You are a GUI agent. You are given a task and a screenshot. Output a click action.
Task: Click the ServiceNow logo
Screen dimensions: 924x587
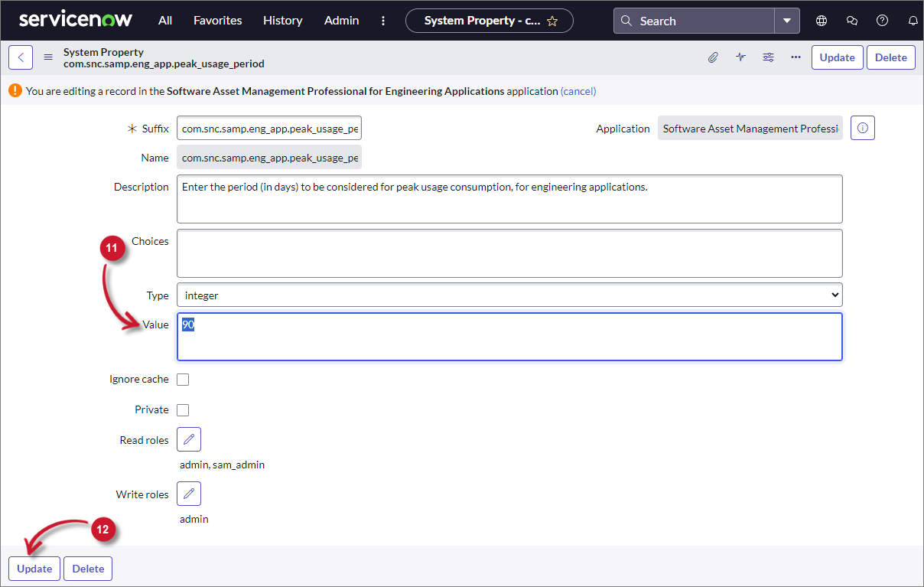pos(76,20)
